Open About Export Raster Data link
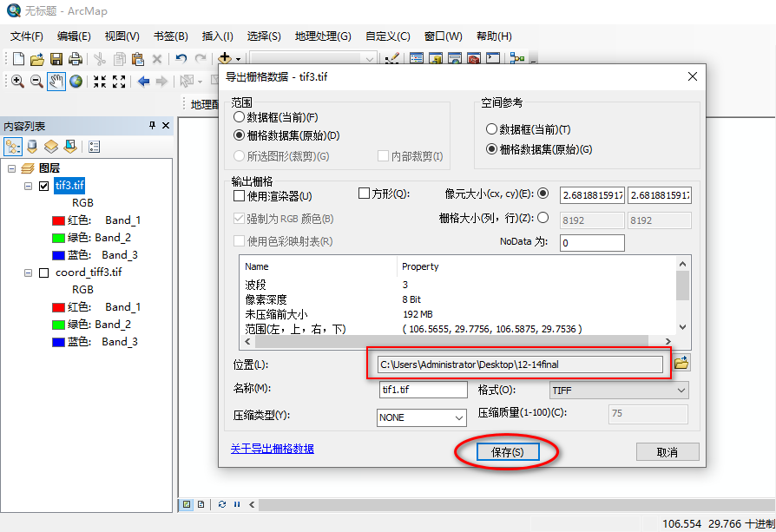Screen dimensions: 776x532 point(272,449)
